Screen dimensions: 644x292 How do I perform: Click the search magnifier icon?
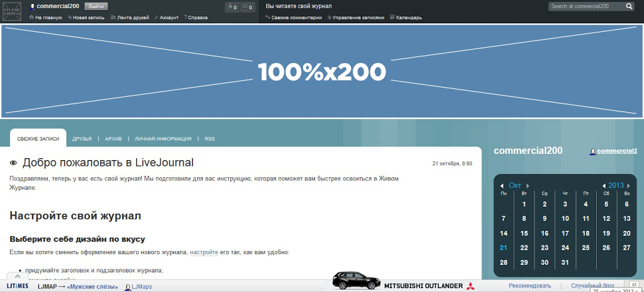tap(629, 6)
